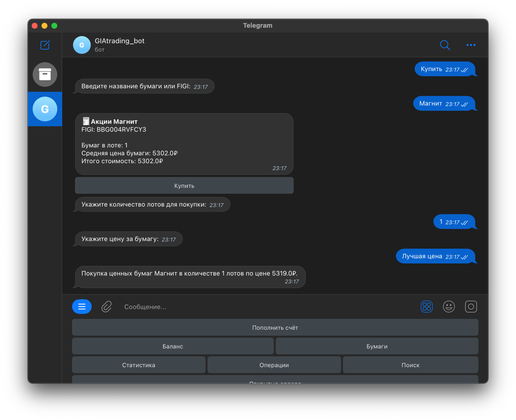The width and height of the screenshot is (516, 420).
Task: Toggle the bot keyboard grid icon
Action: pos(426,307)
